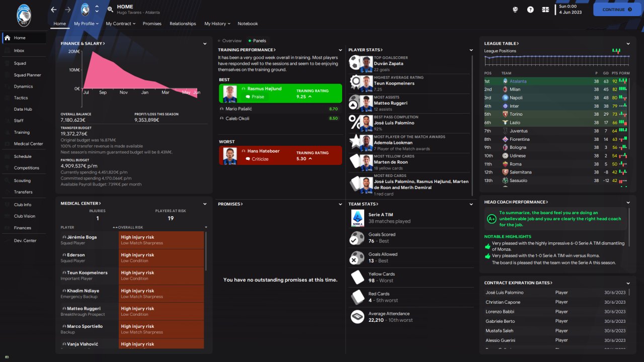The image size is (644, 362).
Task: Open the My Profile dropdown menu
Action: pyautogui.click(x=86, y=24)
